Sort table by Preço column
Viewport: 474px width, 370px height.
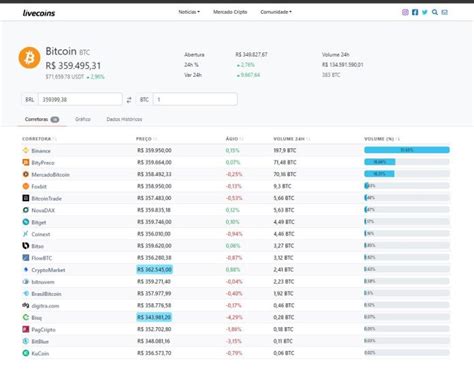[x=146, y=139]
